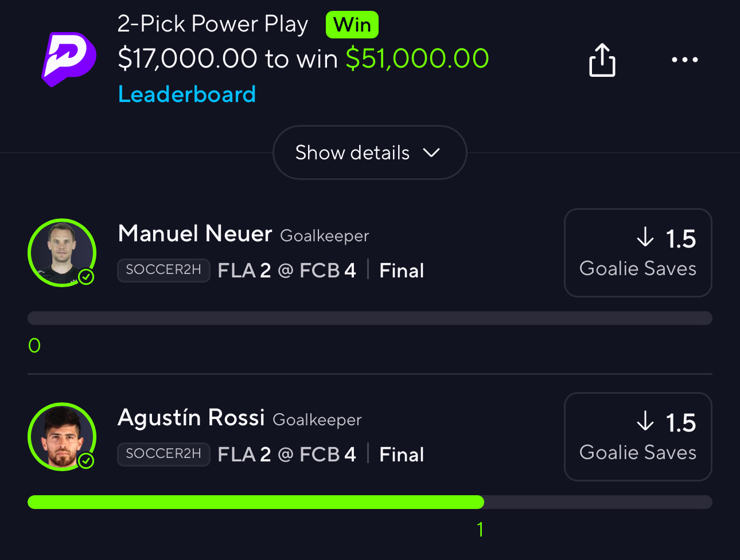Viewport: 740px width, 560px height.
Task: Select Agustín Rossi's player photo
Action: (x=61, y=436)
